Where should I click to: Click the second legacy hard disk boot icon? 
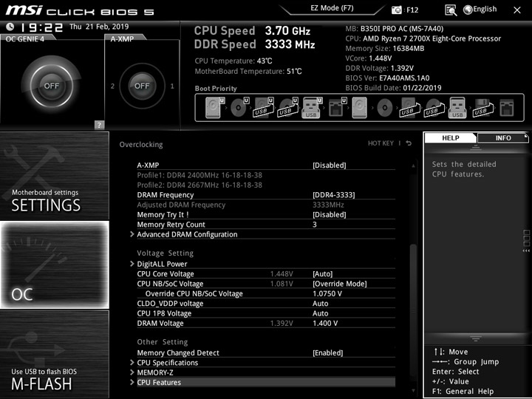click(x=360, y=108)
